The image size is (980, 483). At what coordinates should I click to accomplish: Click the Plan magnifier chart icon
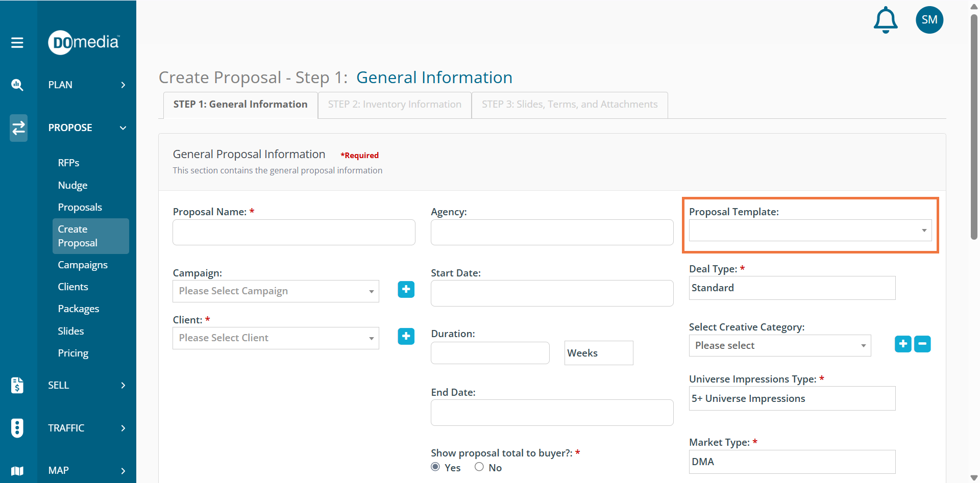17,85
